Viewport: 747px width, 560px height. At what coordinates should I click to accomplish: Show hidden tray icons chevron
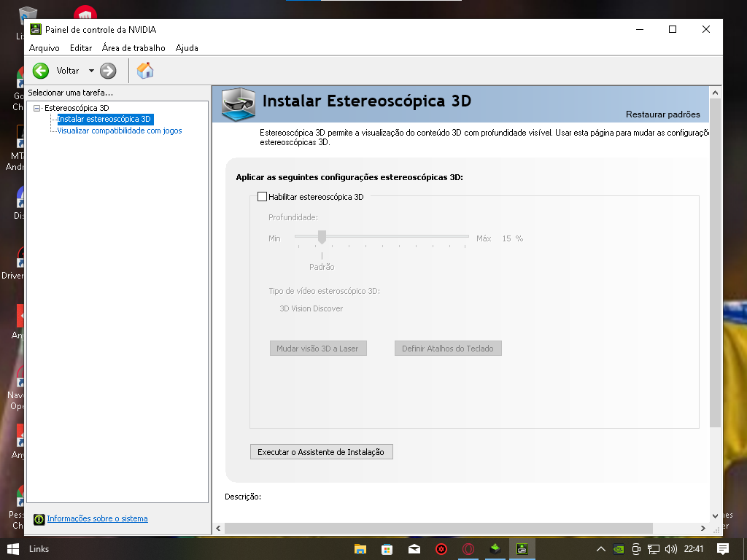(x=601, y=549)
